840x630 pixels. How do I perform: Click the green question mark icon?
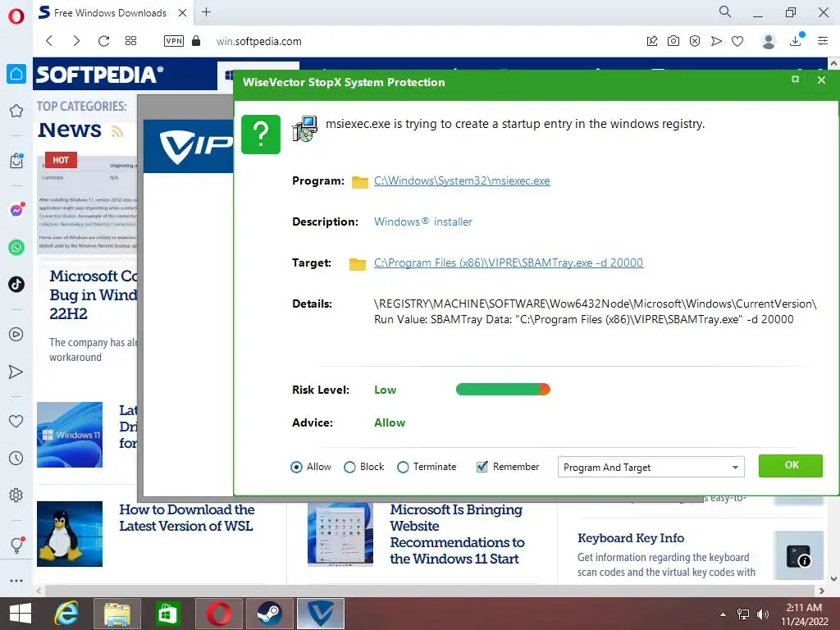[261, 135]
